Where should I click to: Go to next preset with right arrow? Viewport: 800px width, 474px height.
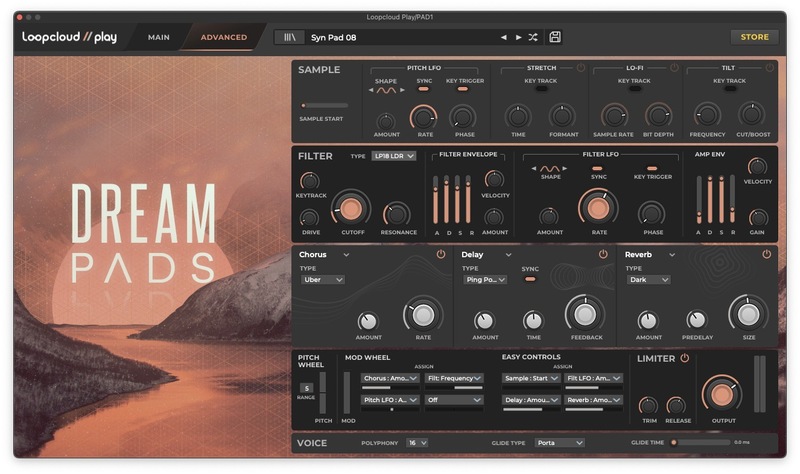tap(518, 37)
